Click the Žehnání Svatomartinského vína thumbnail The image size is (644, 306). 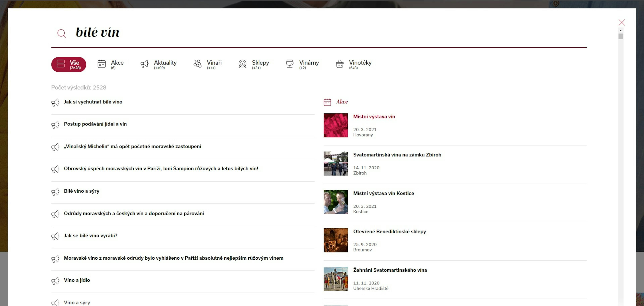point(335,279)
